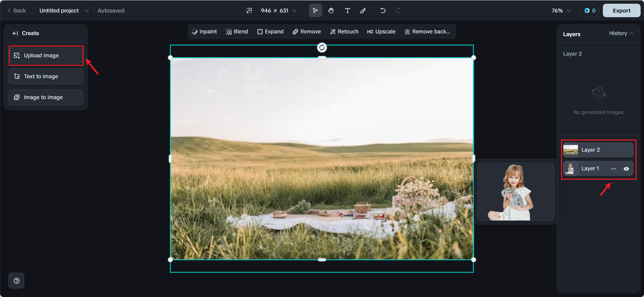Click the Autosaved status text
Image resolution: width=644 pixels, height=297 pixels.
[x=111, y=11]
